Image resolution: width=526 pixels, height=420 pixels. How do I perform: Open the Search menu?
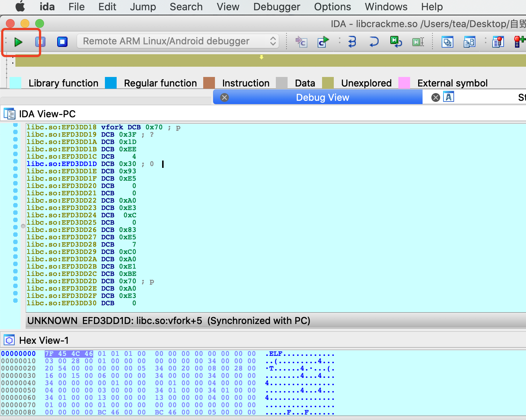[x=186, y=7]
